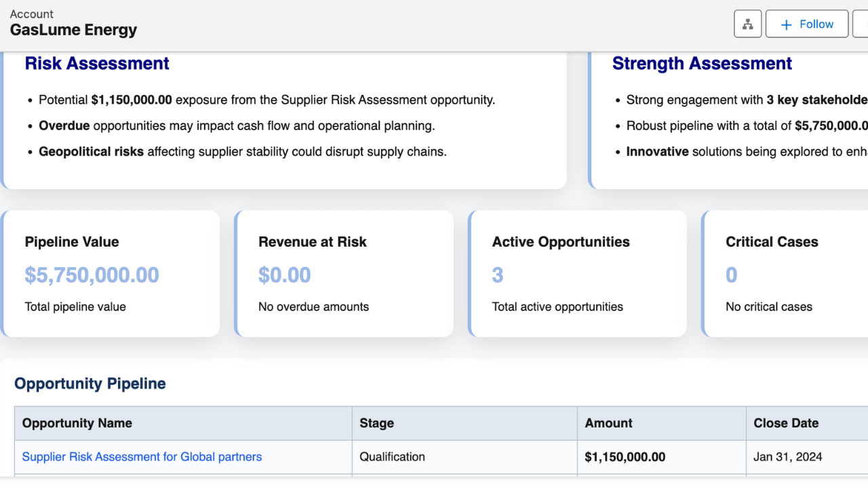Image resolution: width=868 pixels, height=488 pixels.
Task: Open Supplier Risk Assessment for Global partners link
Action: point(142,457)
